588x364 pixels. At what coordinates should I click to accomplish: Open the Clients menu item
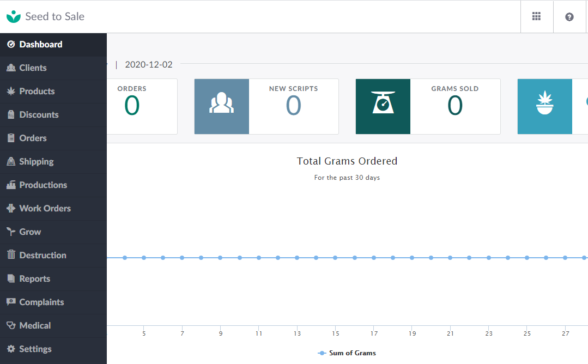click(x=33, y=68)
